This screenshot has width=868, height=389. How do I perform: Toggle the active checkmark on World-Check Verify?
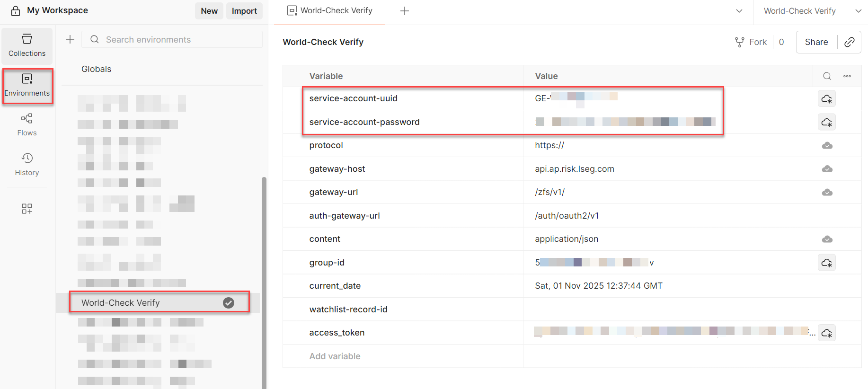229,302
